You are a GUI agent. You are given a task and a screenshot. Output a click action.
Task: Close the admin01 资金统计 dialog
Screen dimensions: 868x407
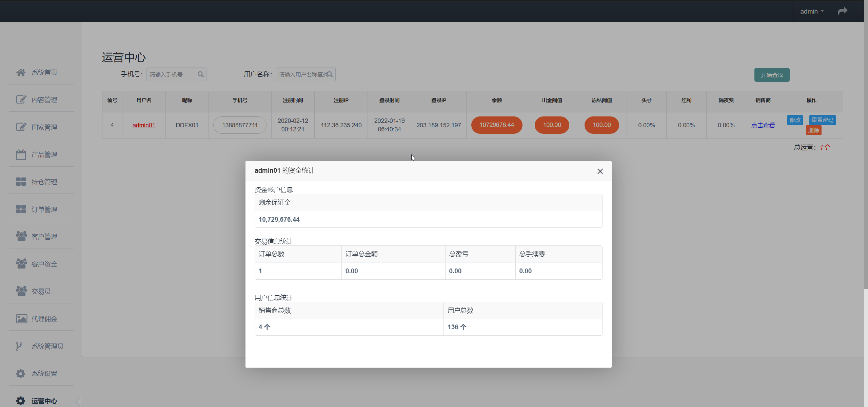(600, 171)
